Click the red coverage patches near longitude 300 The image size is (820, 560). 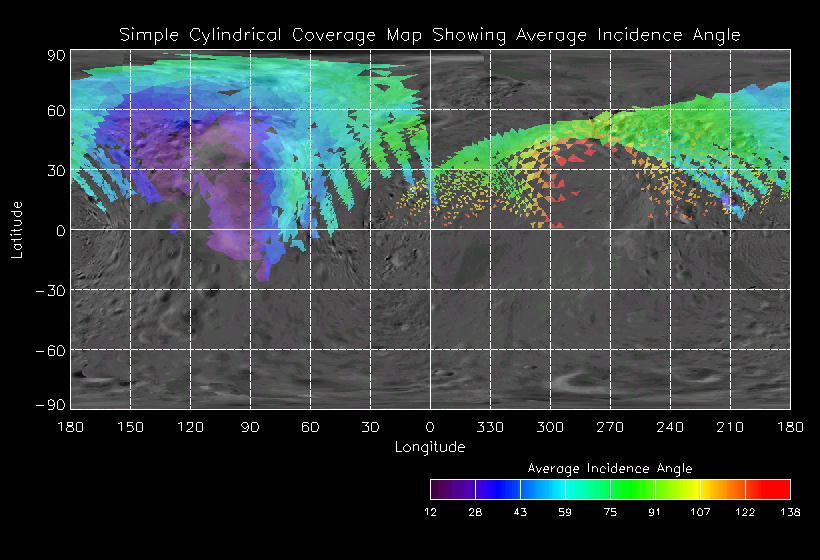pos(575,158)
